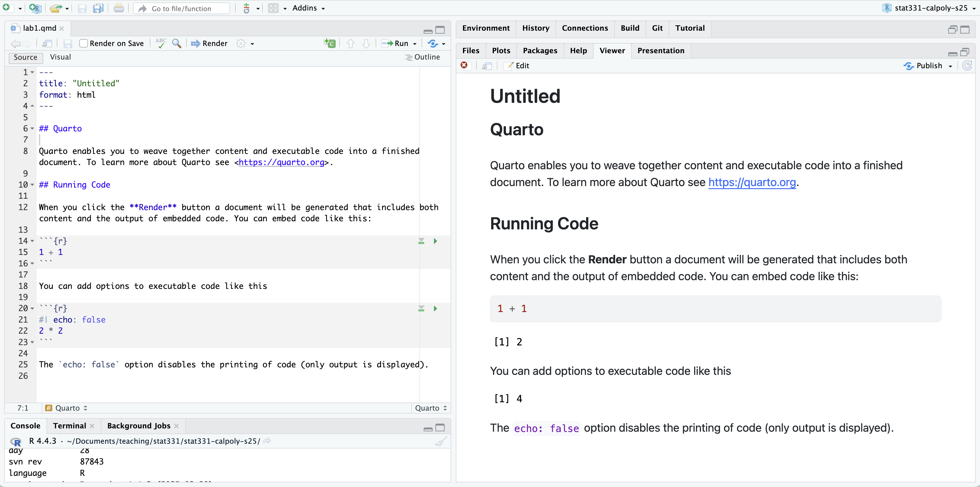Switch the editor to Visual mode

[x=60, y=57]
